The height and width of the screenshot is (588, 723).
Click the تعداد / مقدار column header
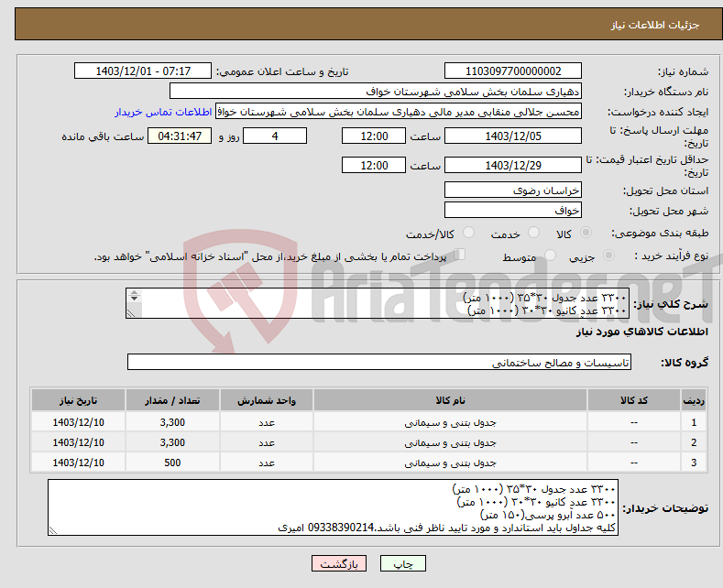pos(172,400)
